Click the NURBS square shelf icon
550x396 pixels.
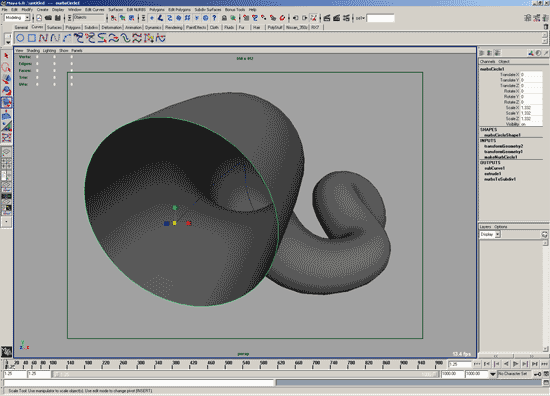coord(32,38)
